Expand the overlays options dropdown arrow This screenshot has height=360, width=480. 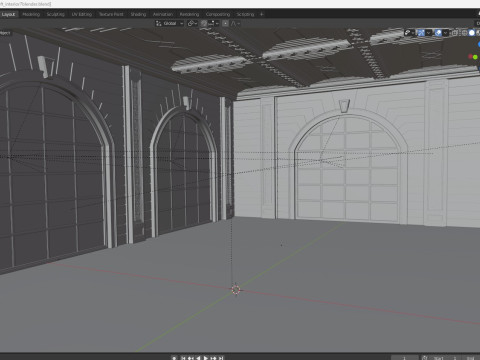pyautogui.click(x=446, y=33)
